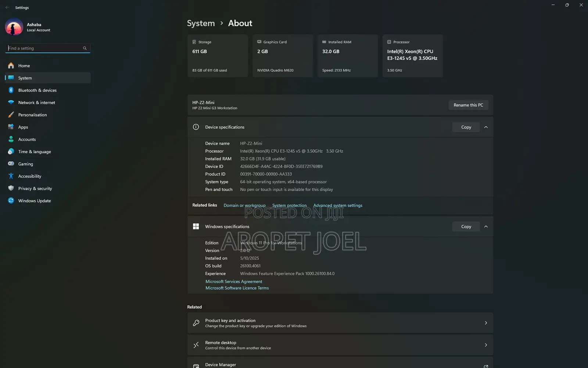The height and width of the screenshot is (368, 588).
Task: Click the System breadcrumb link
Action: (201, 23)
